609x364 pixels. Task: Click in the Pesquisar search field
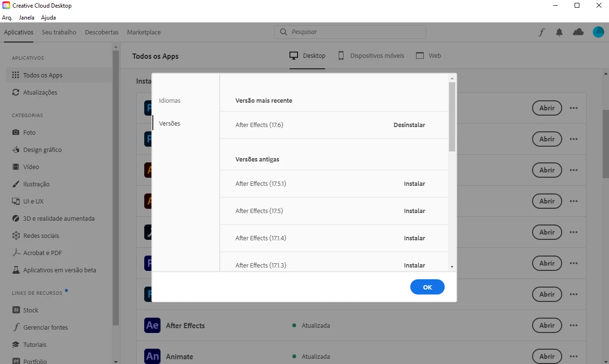350,32
